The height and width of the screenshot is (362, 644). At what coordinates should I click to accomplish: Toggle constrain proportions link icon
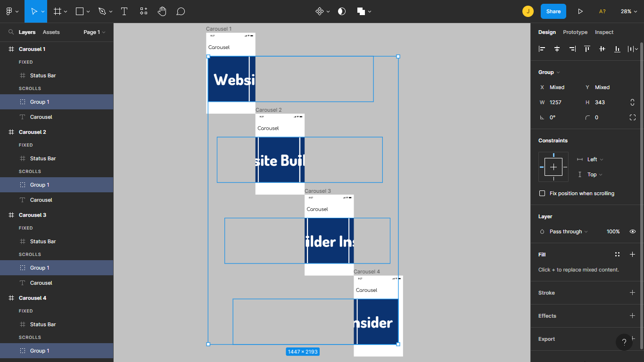tap(632, 102)
